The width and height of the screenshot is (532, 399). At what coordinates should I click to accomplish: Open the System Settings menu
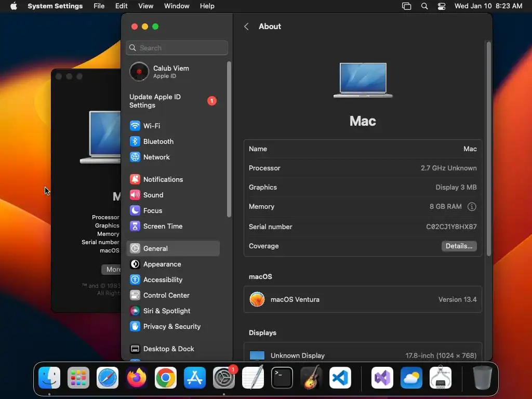[55, 6]
